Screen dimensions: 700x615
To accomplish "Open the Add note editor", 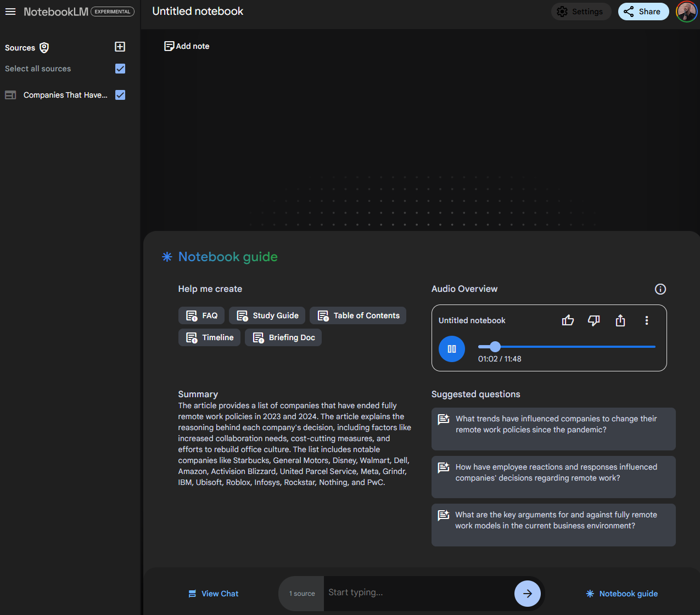I will [187, 46].
